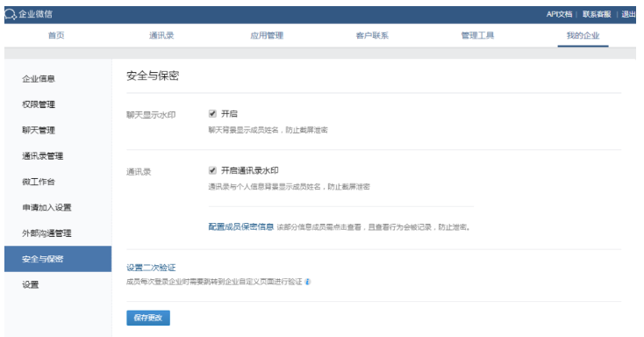Open the 设置二次验证 link

[151, 268]
